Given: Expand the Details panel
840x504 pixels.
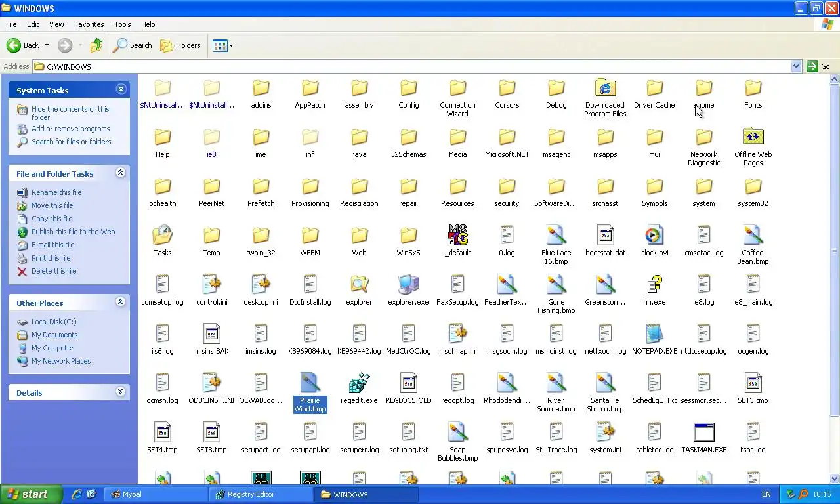Looking at the screenshot, I should point(121,392).
